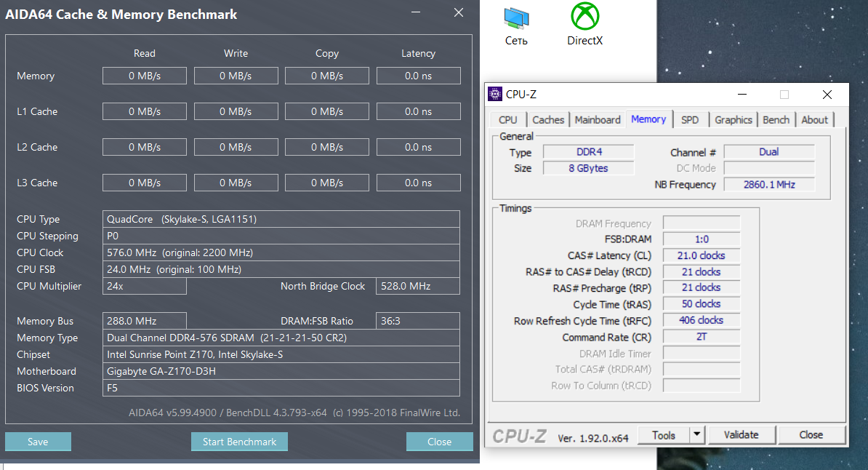Open the About tab in CPU-Z
This screenshot has height=470, width=868.
click(814, 120)
